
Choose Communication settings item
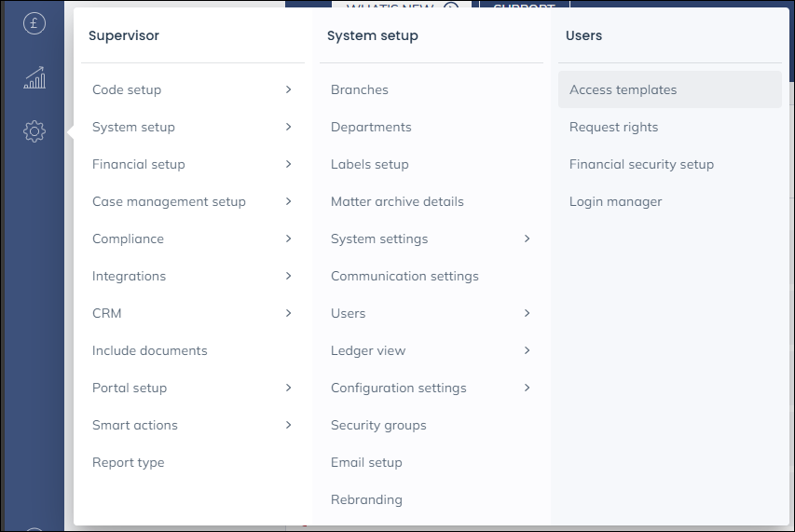404,277
